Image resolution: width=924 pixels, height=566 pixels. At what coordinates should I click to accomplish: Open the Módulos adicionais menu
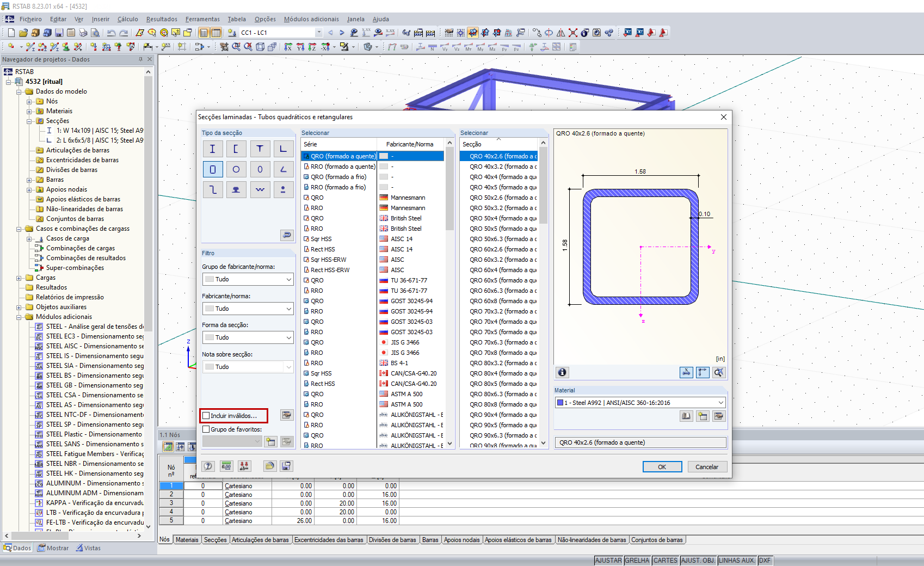click(x=311, y=19)
